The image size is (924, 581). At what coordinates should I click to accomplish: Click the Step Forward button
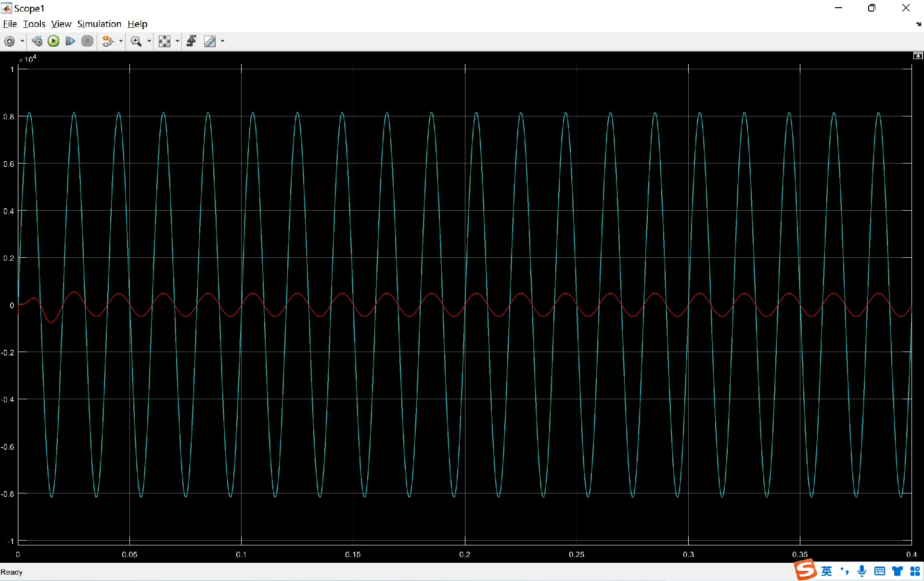point(70,41)
